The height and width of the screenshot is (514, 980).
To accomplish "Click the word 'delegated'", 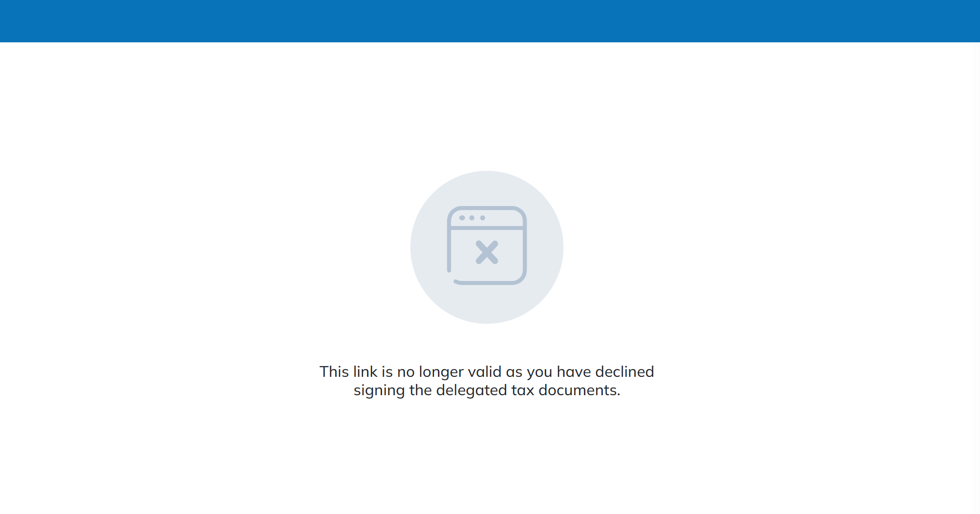I will point(472,391).
